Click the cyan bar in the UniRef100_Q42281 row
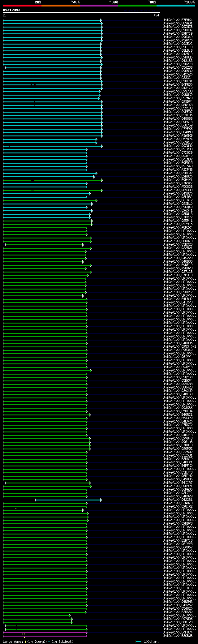This screenshot has height=644, width=198. 68,500
